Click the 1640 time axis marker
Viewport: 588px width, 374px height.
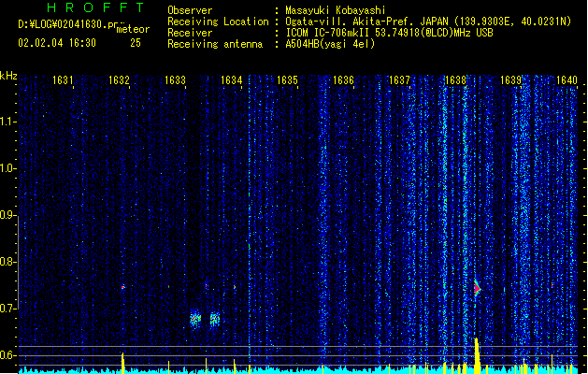click(567, 79)
